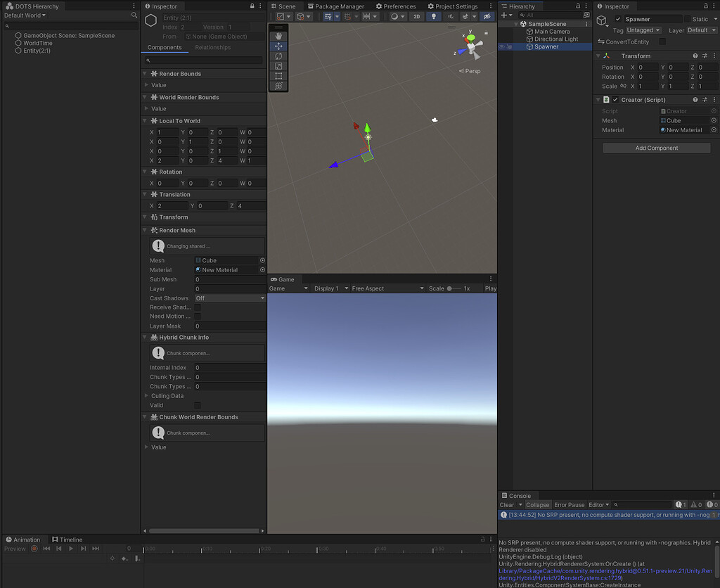Open the Tag dropdown showing Untagged
This screenshot has height=588, width=720.
(643, 30)
